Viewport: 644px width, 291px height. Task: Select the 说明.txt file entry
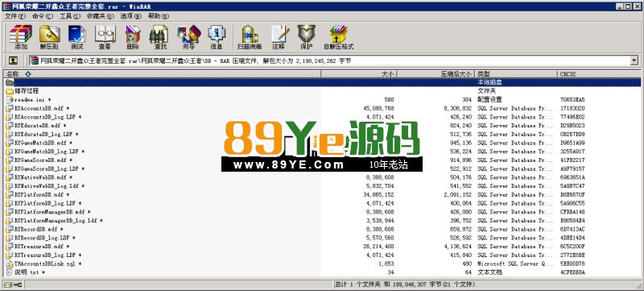point(26,272)
